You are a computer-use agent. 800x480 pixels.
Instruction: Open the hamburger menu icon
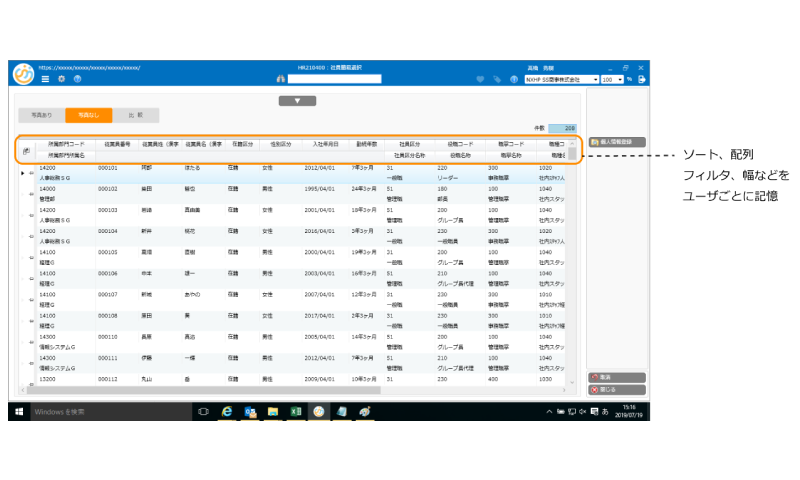click(x=45, y=78)
